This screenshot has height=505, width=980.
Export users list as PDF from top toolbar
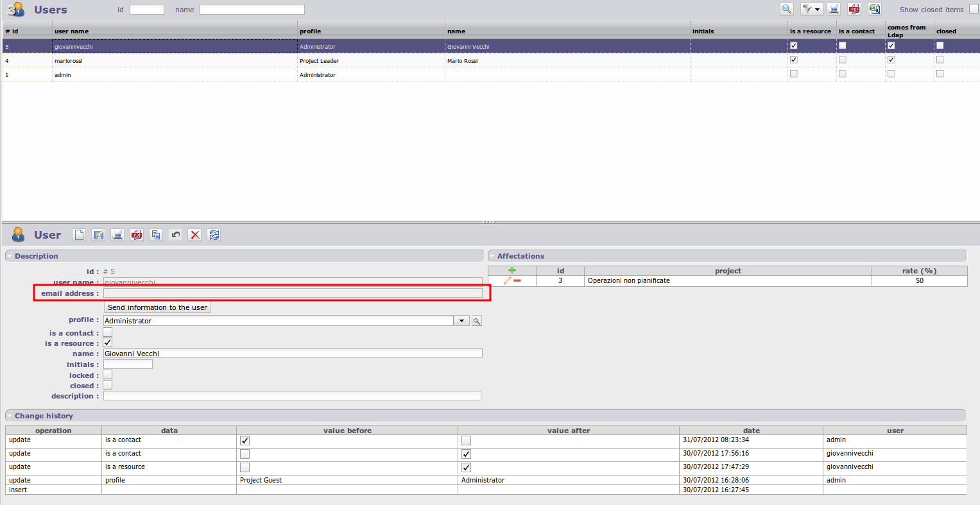[854, 9]
